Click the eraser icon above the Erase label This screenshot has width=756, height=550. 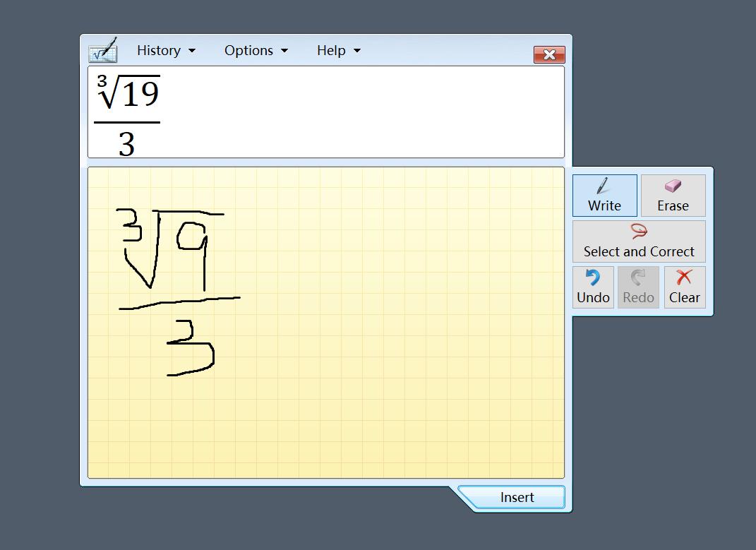coord(672,186)
